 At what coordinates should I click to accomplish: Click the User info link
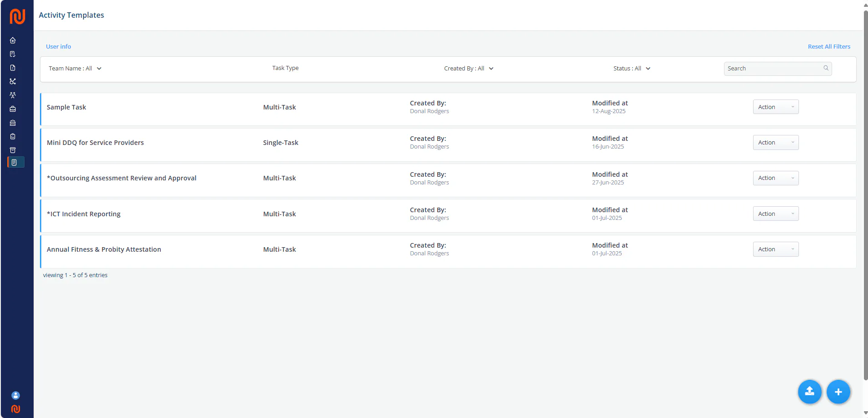[58, 46]
